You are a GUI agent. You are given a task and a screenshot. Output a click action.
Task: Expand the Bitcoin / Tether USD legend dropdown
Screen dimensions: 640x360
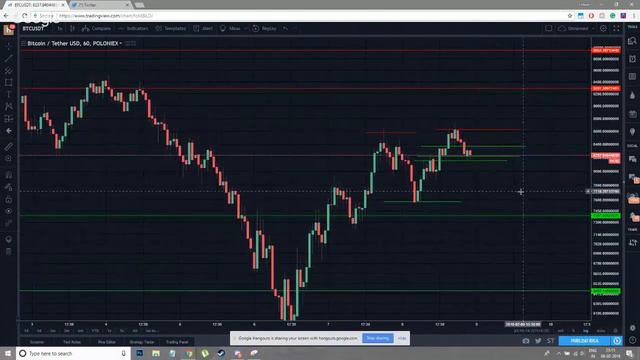(120, 43)
